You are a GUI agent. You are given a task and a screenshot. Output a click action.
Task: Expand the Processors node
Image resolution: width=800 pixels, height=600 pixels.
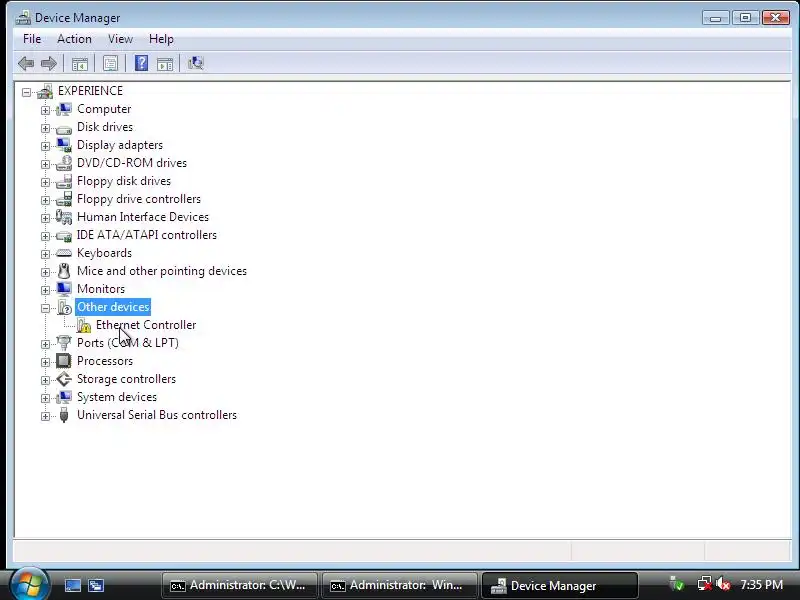coord(45,362)
